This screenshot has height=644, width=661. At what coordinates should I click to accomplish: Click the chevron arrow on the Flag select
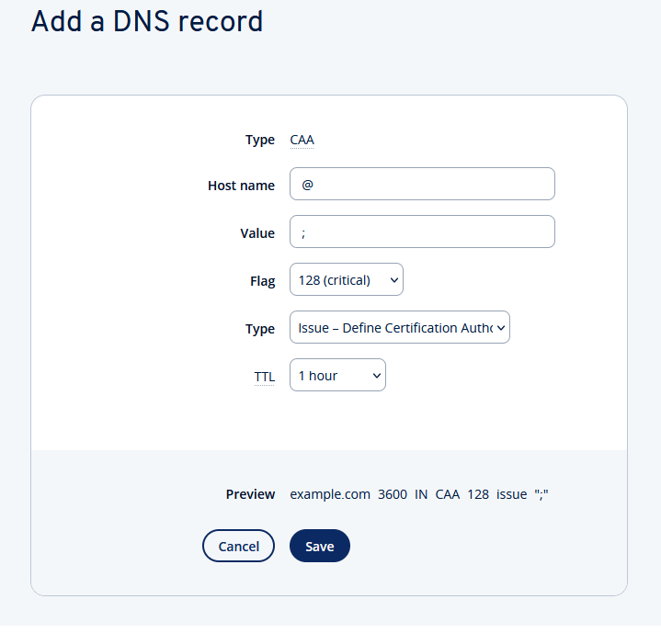(394, 280)
